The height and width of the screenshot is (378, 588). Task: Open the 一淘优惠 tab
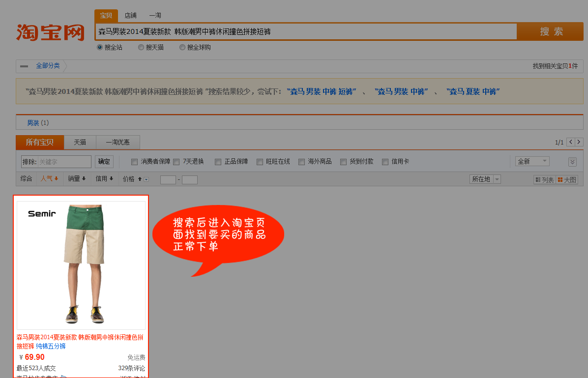118,143
